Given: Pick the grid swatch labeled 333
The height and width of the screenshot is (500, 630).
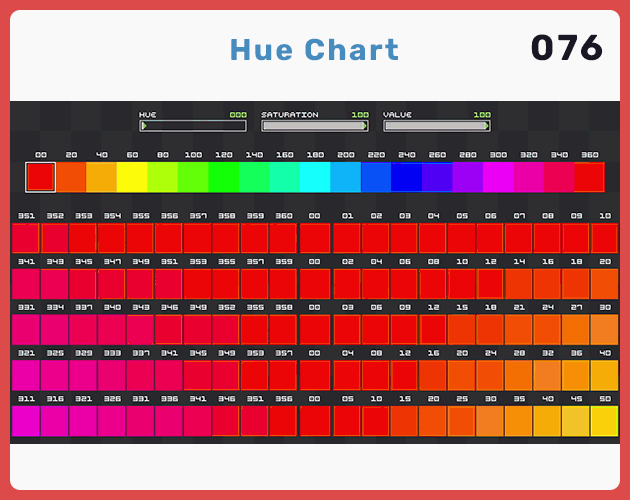Looking at the screenshot, I should click(111, 375).
